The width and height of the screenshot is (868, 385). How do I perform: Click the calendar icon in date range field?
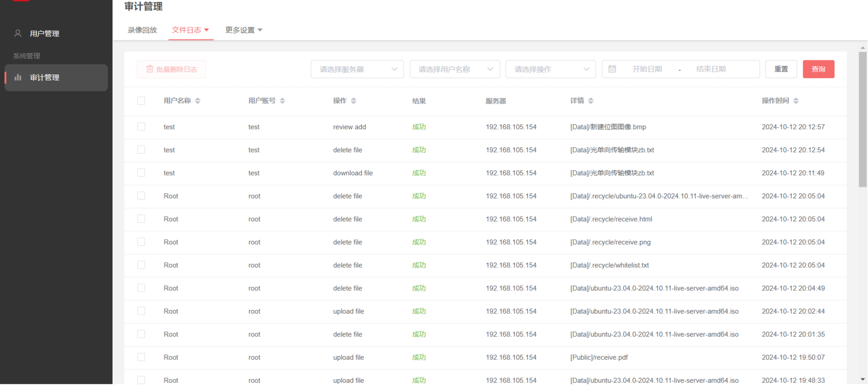click(612, 69)
